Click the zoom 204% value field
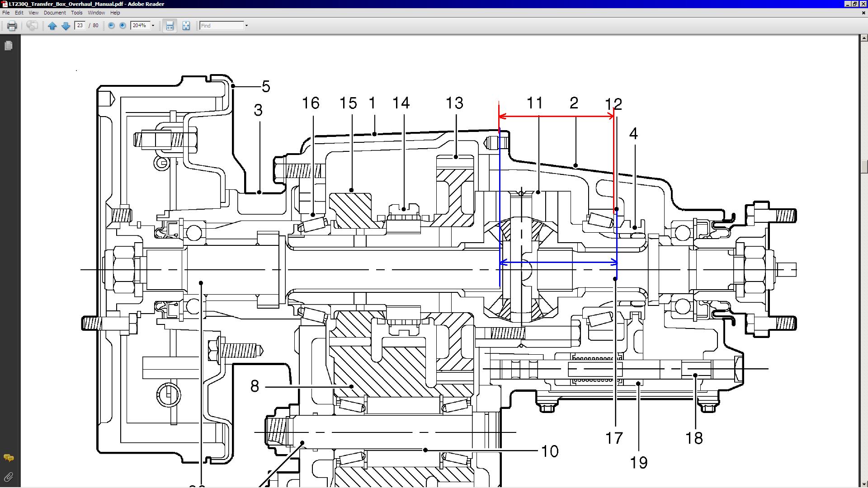The width and height of the screenshot is (868, 488). click(139, 26)
